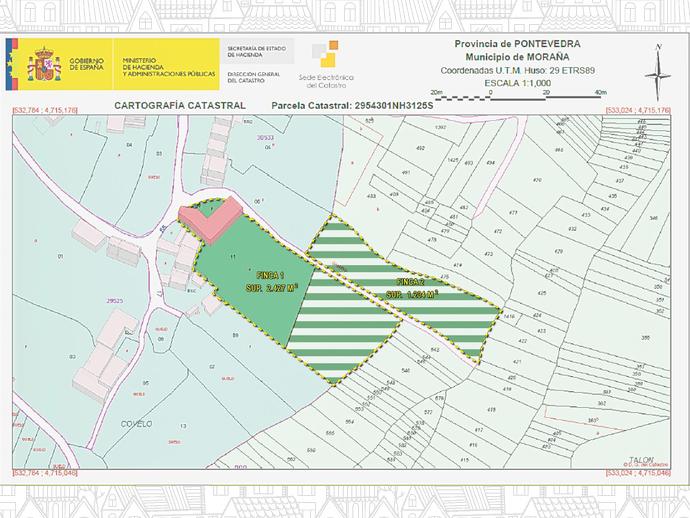The width and height of the screenshot is (690, 518).
Task: Click the CARTOGRAFÍA CATASTRAL heading
Action: pyautogui.click(x=180, y=104)
